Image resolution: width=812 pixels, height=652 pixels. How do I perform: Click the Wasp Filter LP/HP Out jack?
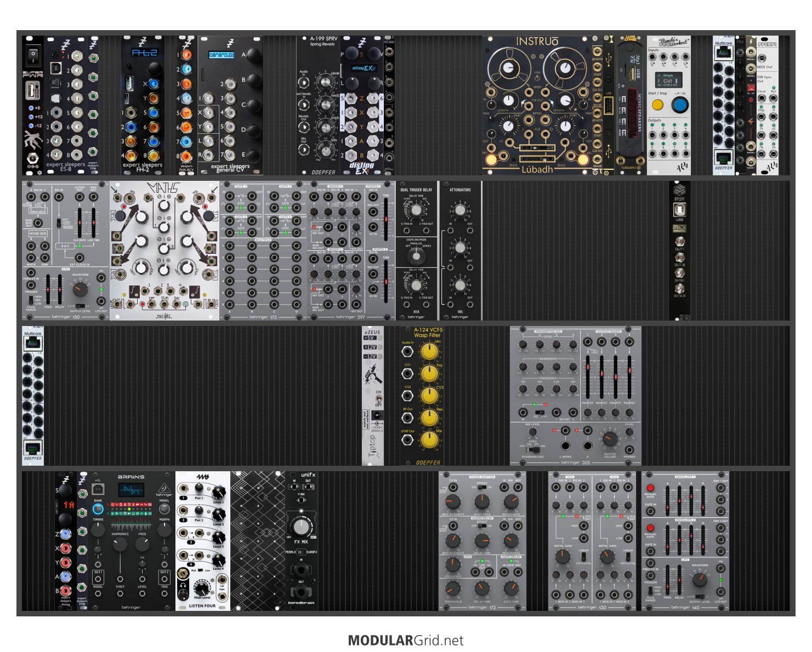click(407, 441)
